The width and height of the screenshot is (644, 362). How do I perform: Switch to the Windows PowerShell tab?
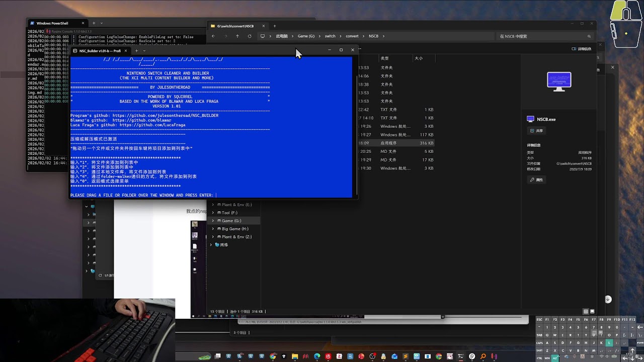pyautogui.click(x=56, y=23)
